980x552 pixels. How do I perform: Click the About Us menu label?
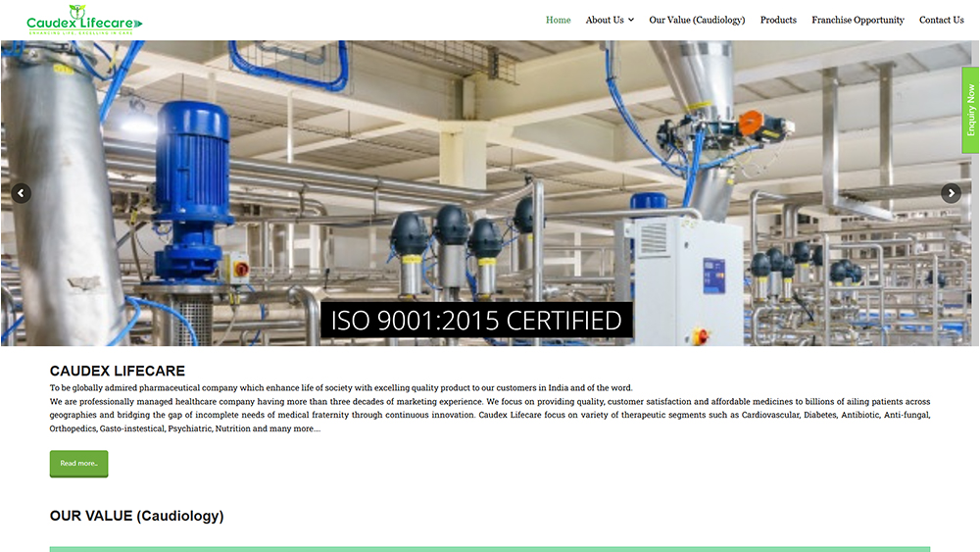605,20
